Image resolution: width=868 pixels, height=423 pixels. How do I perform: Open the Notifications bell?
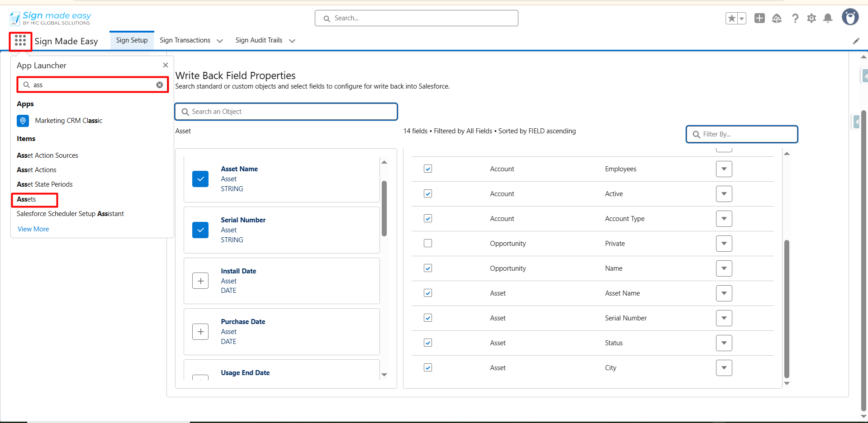pyautogui.click(x=828, y=18)
